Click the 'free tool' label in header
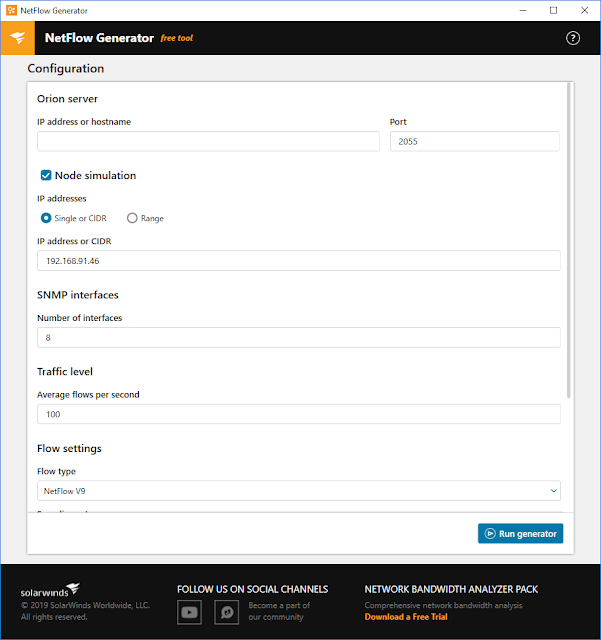 pos(176,38)
